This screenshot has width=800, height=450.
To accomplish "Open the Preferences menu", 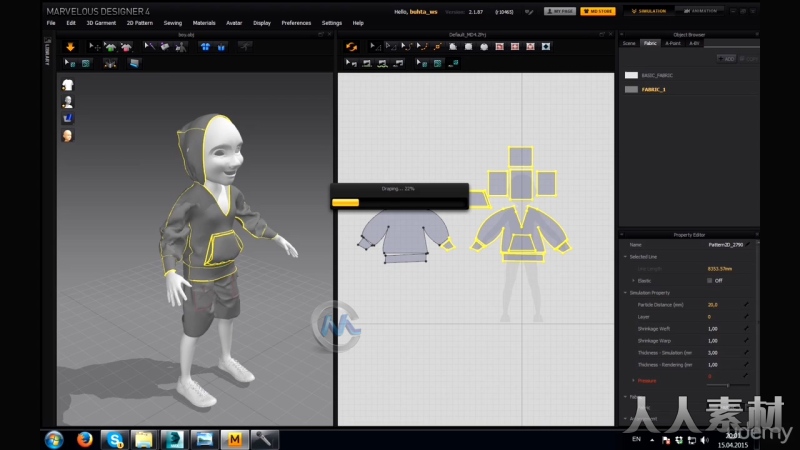I will pyautogui.click(x=296, y=23).
